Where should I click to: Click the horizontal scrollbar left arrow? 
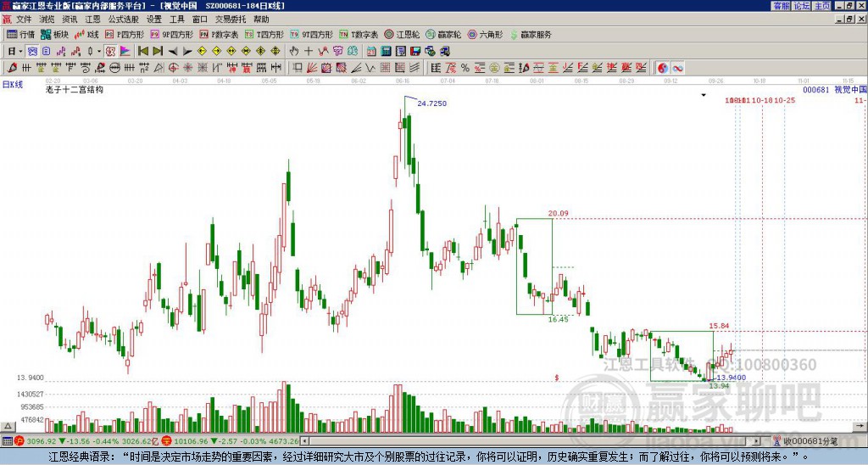point(305,441)
